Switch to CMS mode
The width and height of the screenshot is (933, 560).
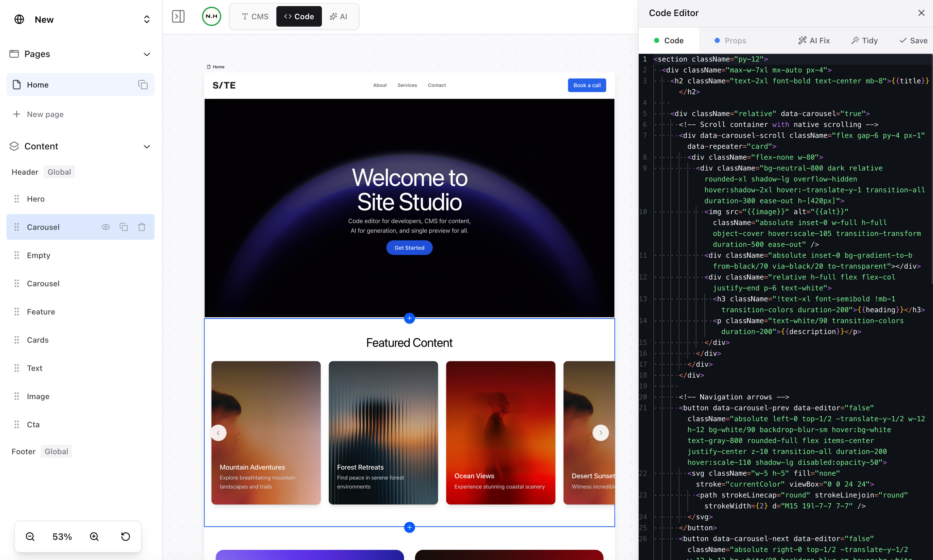point(255,16)
